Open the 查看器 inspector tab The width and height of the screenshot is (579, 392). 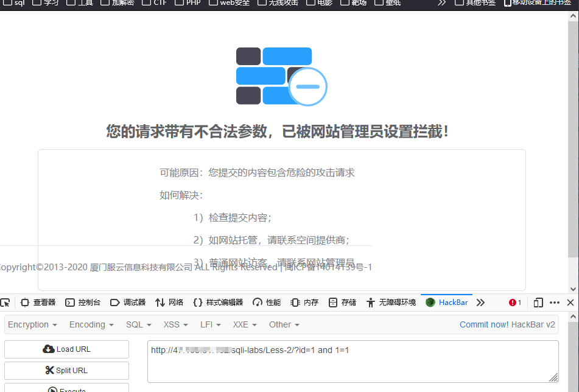38,303
